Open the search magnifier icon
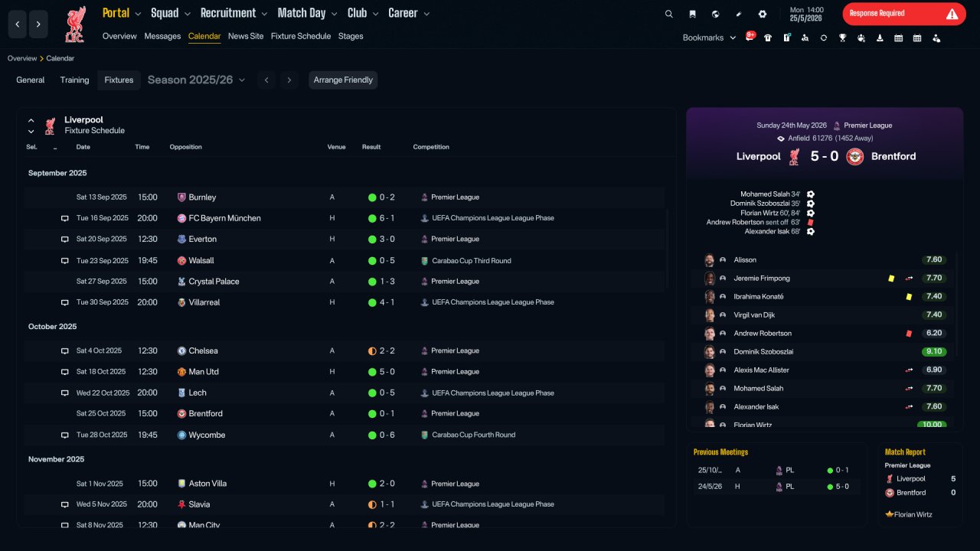 pos(669,14)
